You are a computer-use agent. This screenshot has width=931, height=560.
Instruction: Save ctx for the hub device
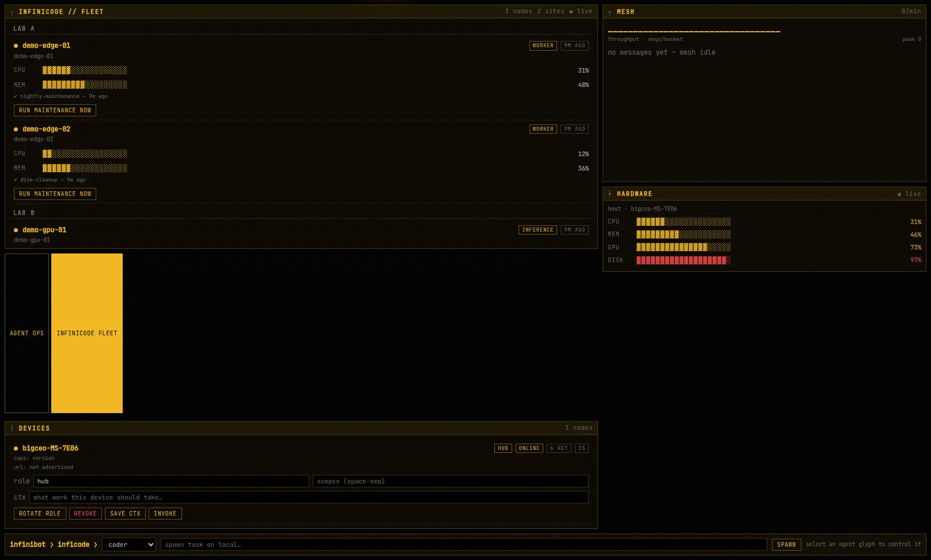125,513
